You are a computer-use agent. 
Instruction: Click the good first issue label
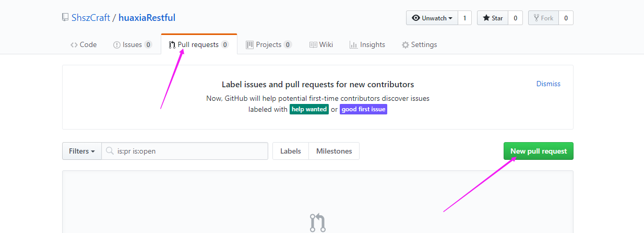(x=363, y=109)
